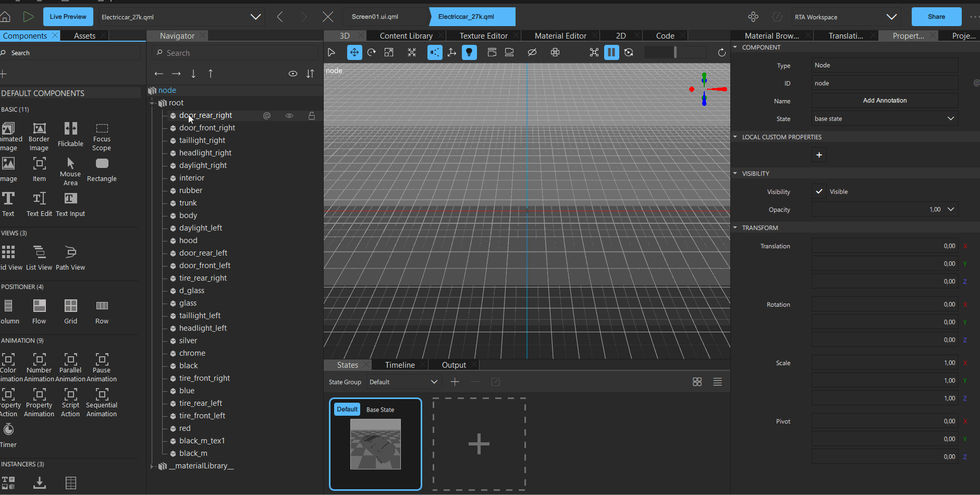Viewport: 980px width, 495px height.
Task: Click the Home icon at top left
Action: (x=5, y=17)
